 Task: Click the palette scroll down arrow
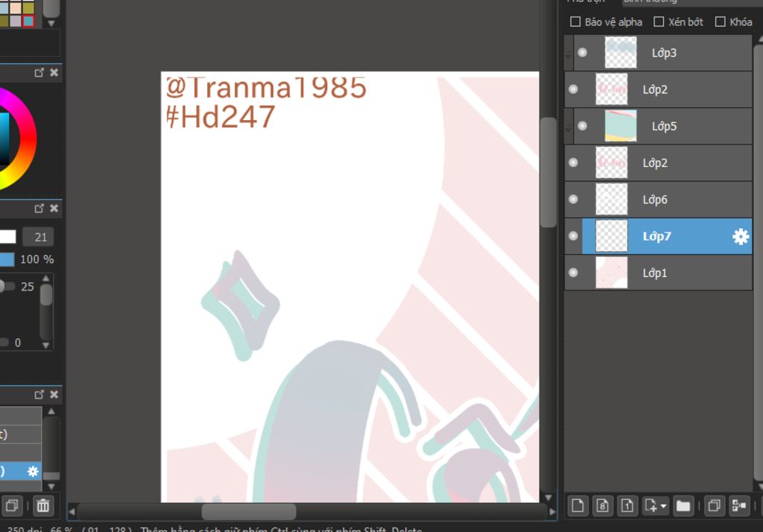[x=51, y=23]
